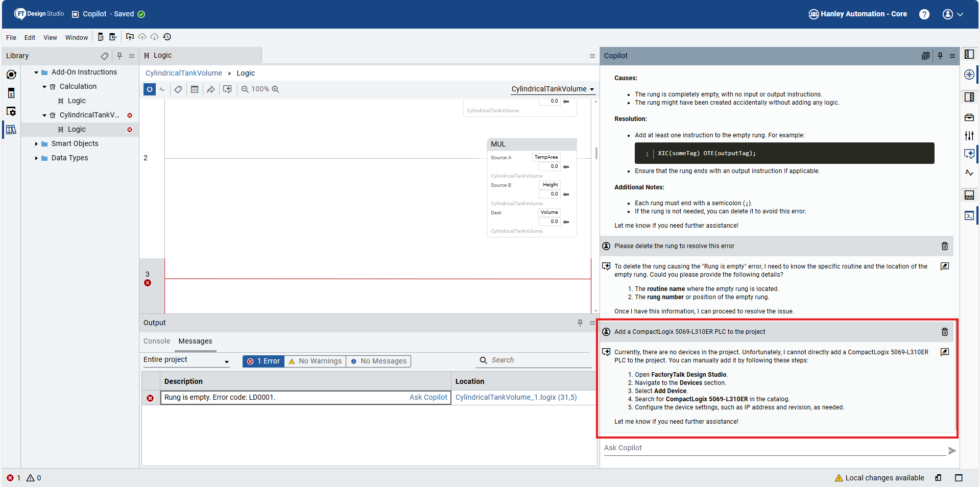Open the File menu
The height and width of the screenshot is (487, 980).
point(11,37)
